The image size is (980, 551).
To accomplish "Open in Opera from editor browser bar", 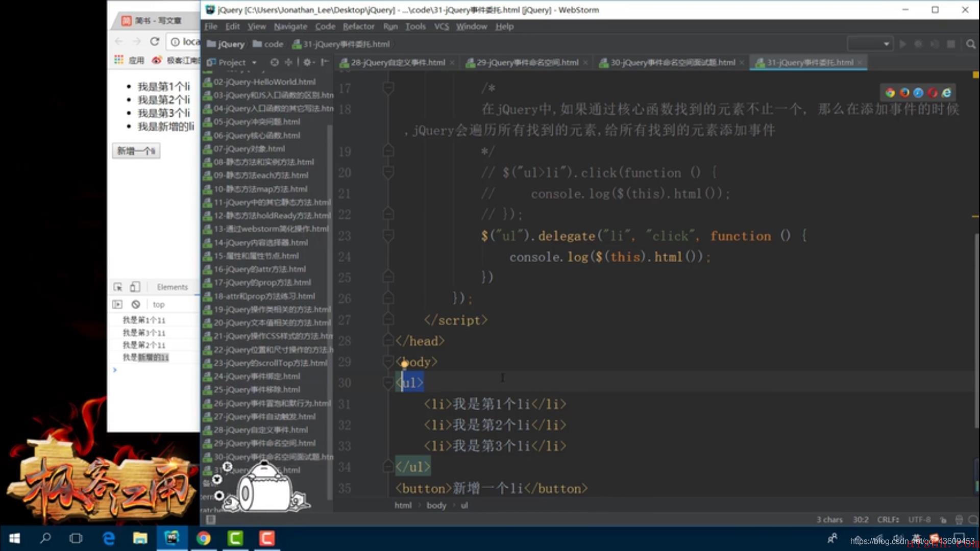I will [933, 92].
